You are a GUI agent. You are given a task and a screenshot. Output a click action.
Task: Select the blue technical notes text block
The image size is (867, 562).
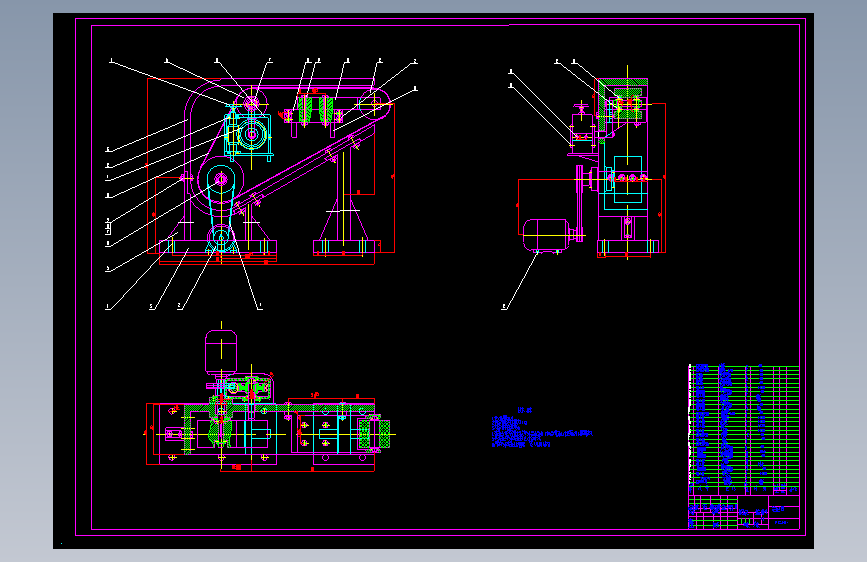pos(542,428)
